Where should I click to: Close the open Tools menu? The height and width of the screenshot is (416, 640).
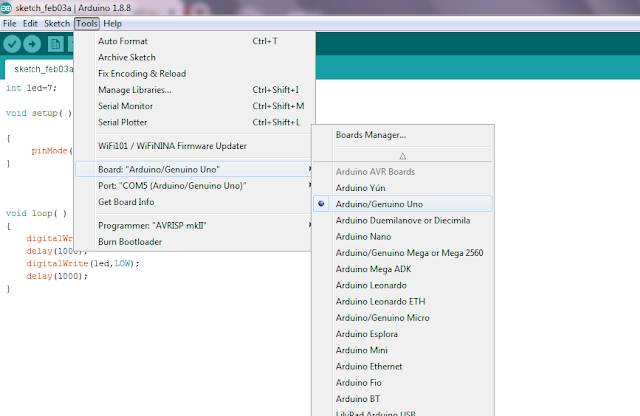tap(87, 23)
